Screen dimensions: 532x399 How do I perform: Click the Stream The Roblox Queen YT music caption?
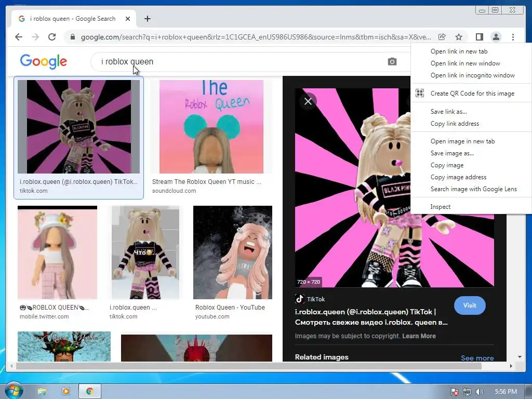[207, 181]
